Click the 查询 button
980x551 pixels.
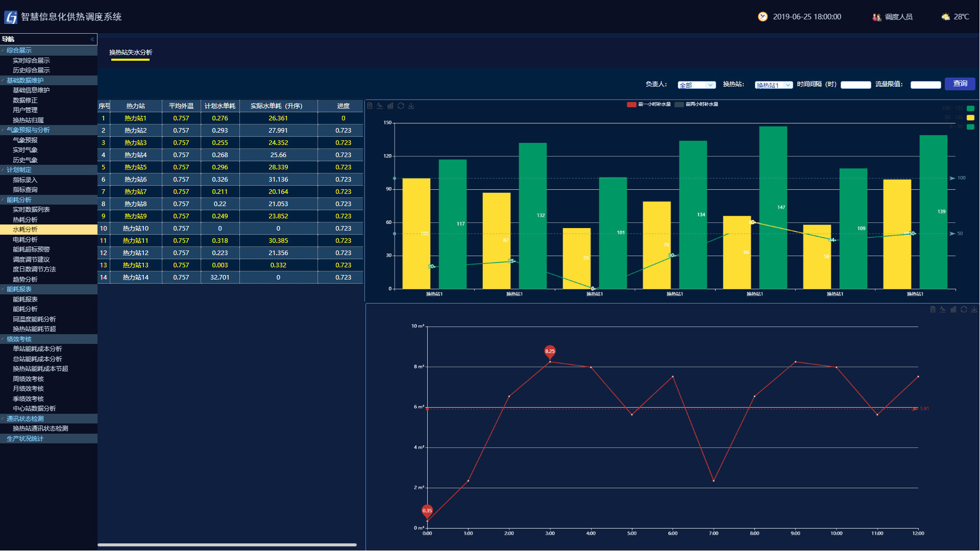click(x=960, y=84)
